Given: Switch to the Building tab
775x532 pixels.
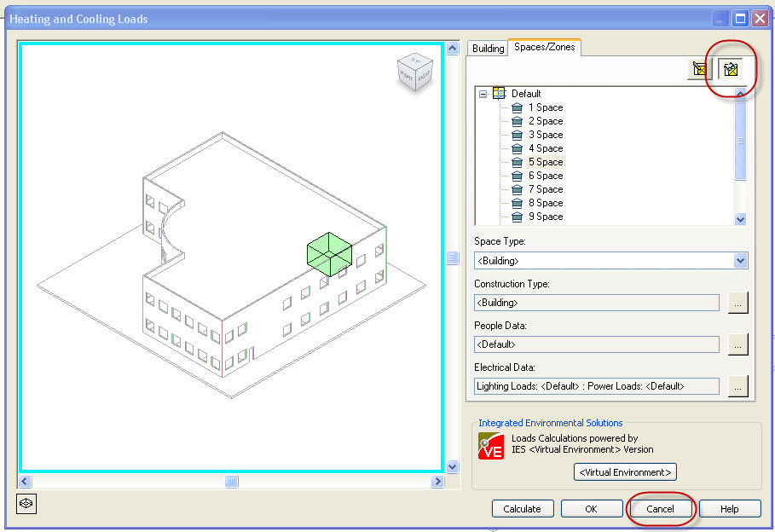Looking at the screenshot, I should click(x=488, y=48).
